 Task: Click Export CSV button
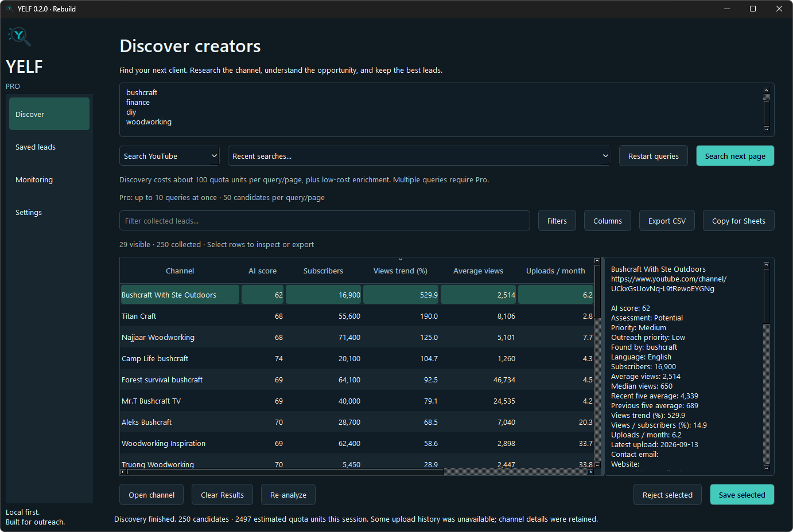[667, 221]
